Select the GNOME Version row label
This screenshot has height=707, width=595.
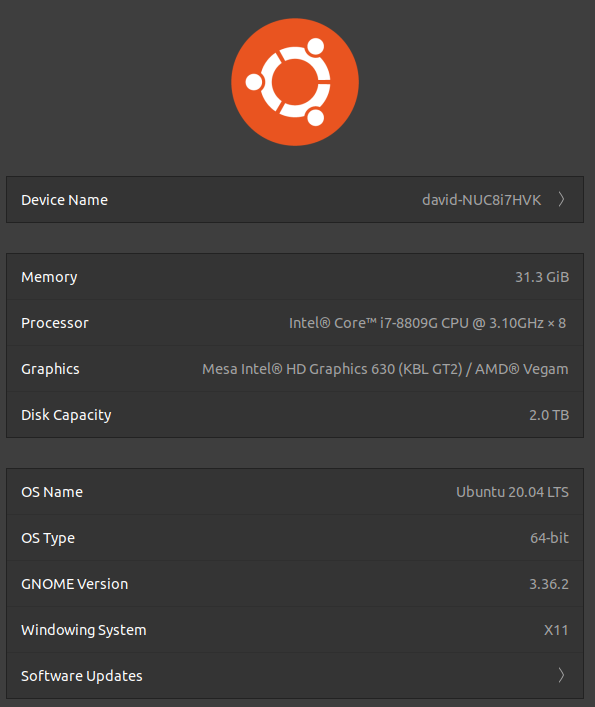pos(75,584)
